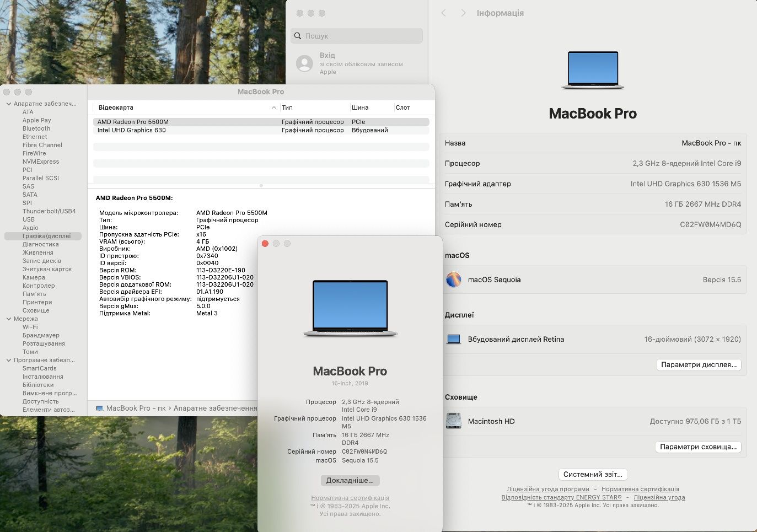
Task: Select Пам'ять in the System Report sidebar
Action: 34,294
